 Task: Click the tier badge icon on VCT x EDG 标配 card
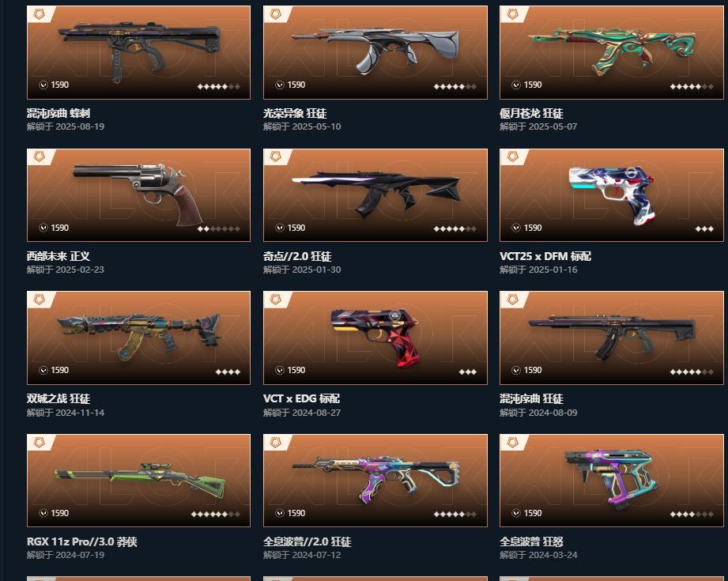(276, 300)
